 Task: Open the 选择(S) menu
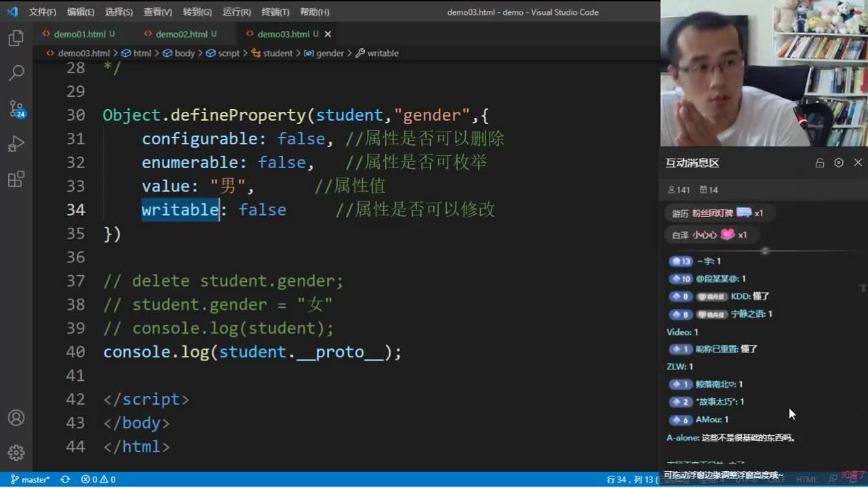[x=119, y=12]
